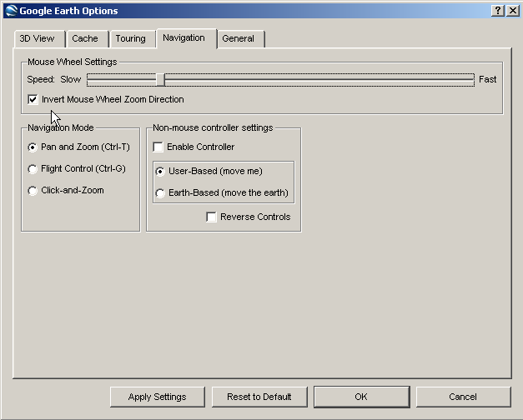Switch to the 3D View tab
The height and width of the screenshot is (420, 523).
tap(39, 38)
